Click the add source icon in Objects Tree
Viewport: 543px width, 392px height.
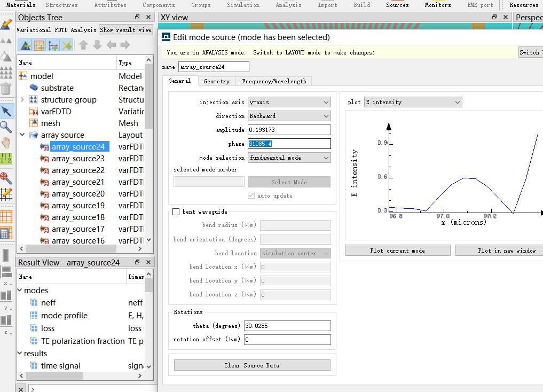coord(53,45)
